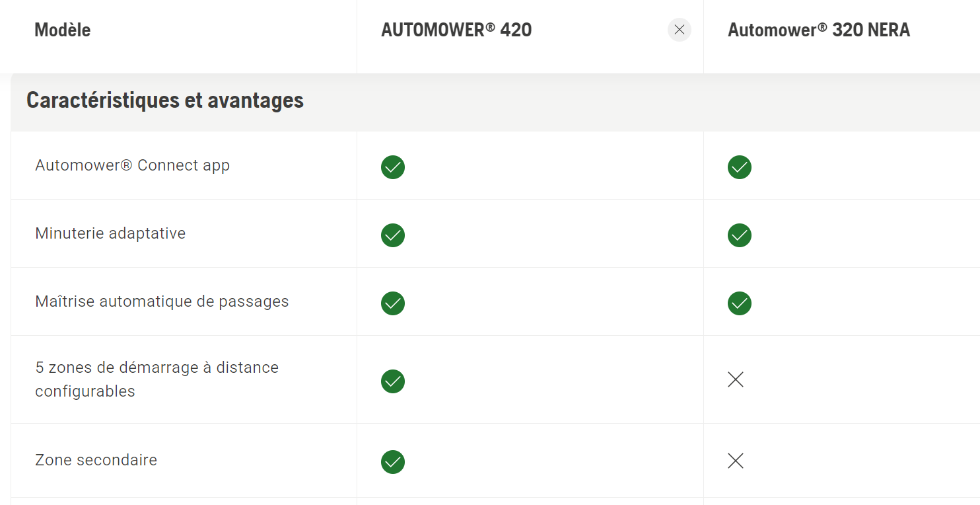Click the Automower® Connect app row label

pyautogui.click(x=132, y=165)
